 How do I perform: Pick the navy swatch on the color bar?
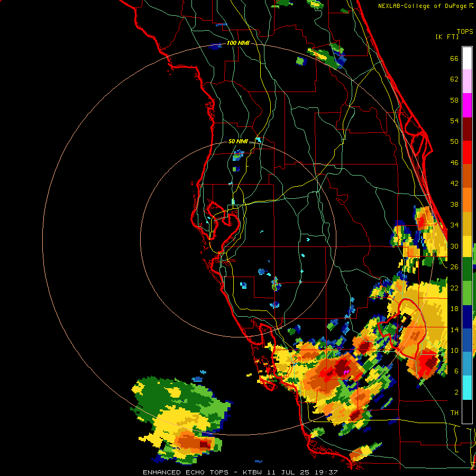[467, 317]
